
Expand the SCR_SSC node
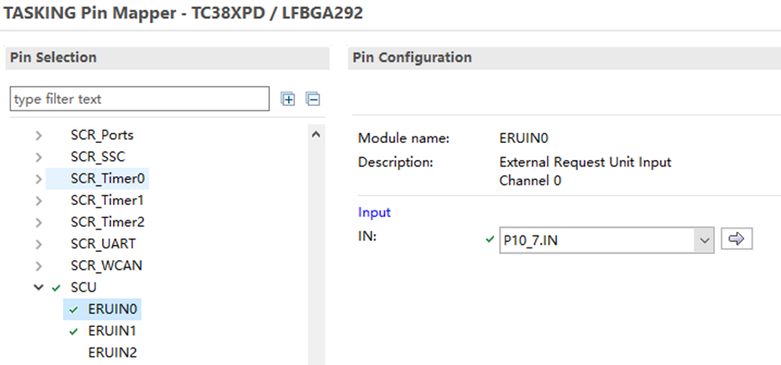(39, 157)
